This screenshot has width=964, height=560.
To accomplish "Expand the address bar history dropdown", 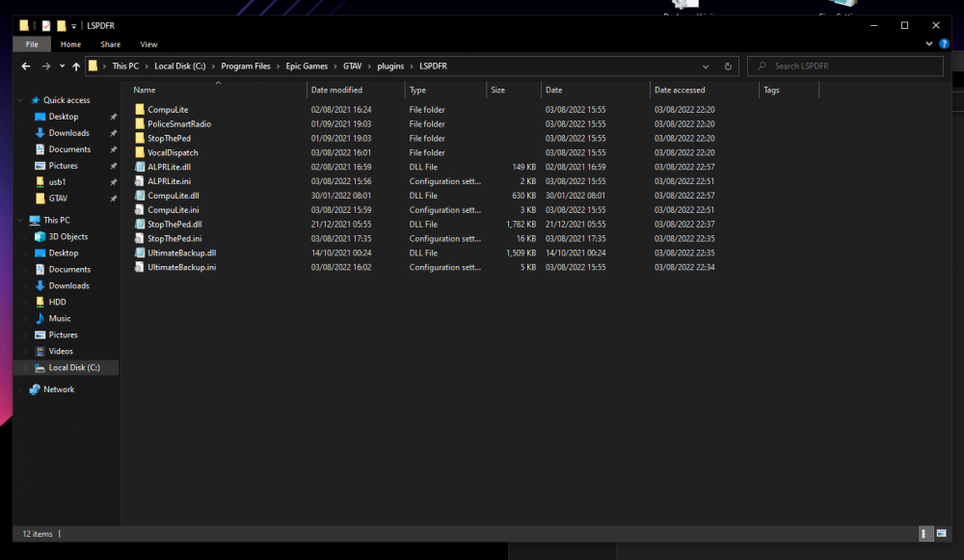I will [x=706, y=67].
